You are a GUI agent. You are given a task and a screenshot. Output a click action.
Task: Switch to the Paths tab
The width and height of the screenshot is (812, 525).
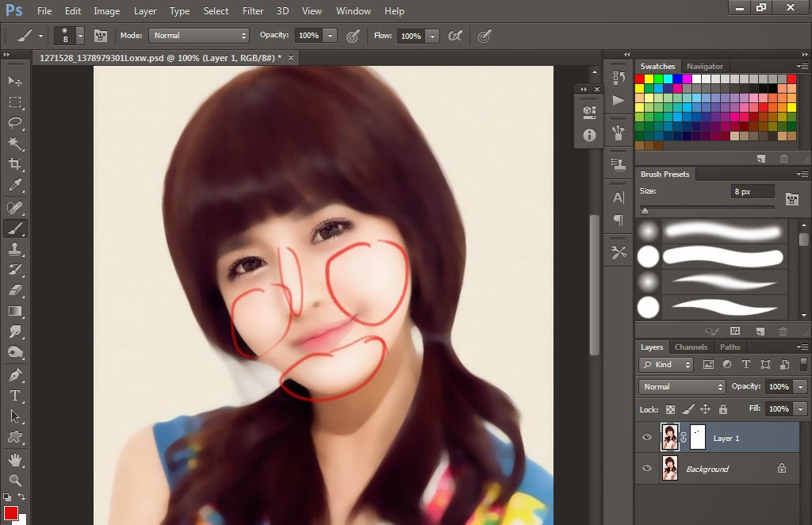pyautogui.click(x=730, y=347)
